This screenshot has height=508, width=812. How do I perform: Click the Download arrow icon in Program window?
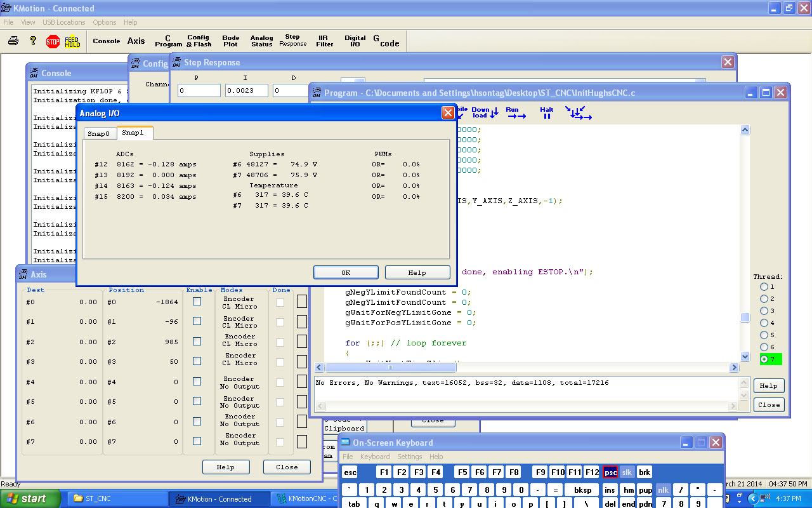(x=485, y=113)
